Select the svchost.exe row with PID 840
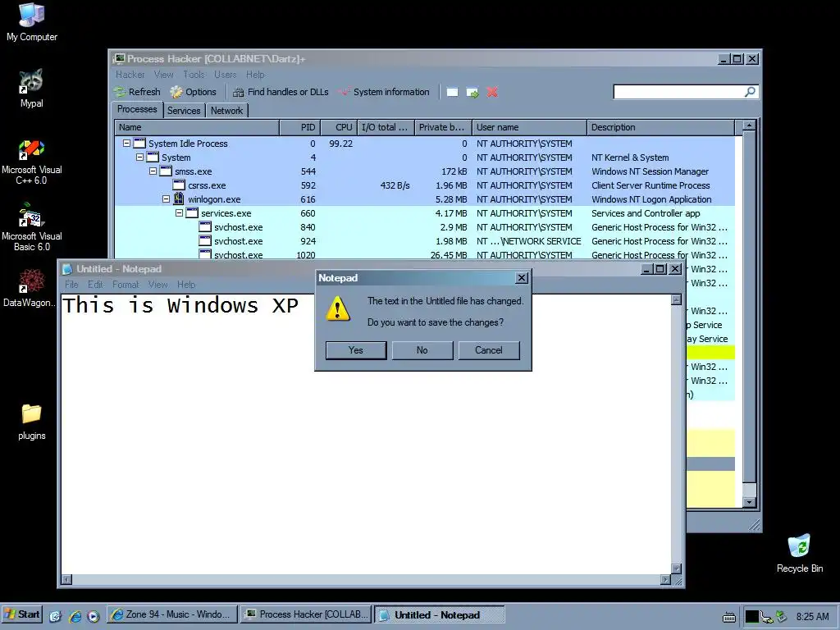Screen dimensions: 840x630 425,227
